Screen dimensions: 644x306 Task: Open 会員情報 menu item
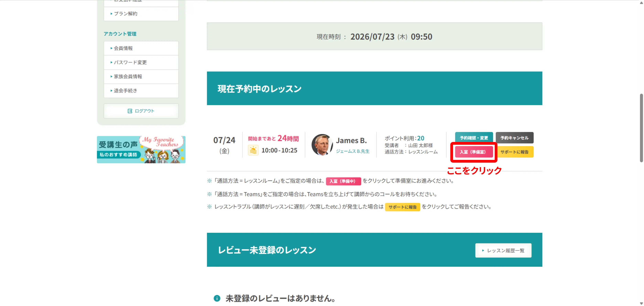(141, 48)
